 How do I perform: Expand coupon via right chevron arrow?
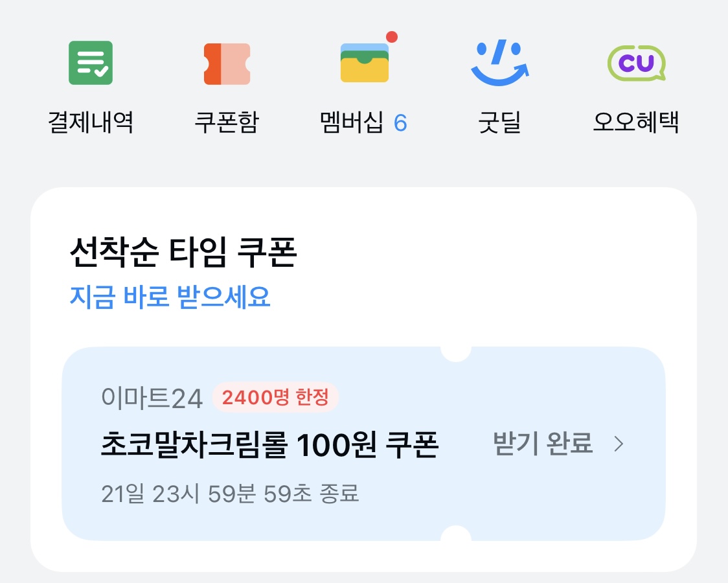[x=619, y=444]
